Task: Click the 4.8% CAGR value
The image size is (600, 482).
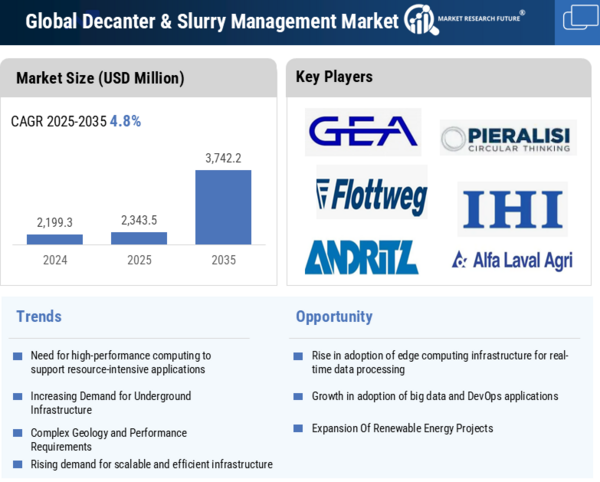Action: coord(125,121)
